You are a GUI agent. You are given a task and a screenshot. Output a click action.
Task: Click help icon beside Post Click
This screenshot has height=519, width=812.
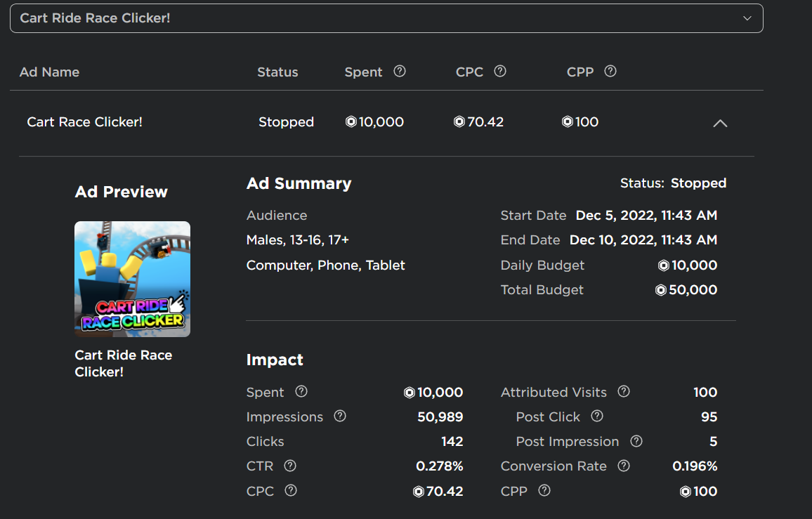[x=597, y=416]
